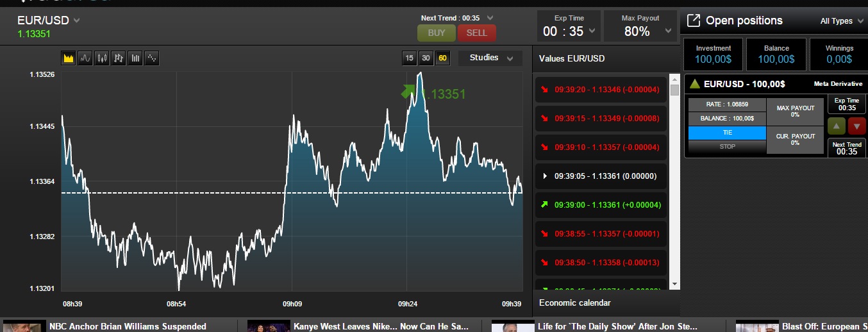Image resolution: width=868 pixels, height=332 pixels.
Task: Open the All Types filter dropdown
Action: coord(840,21)
